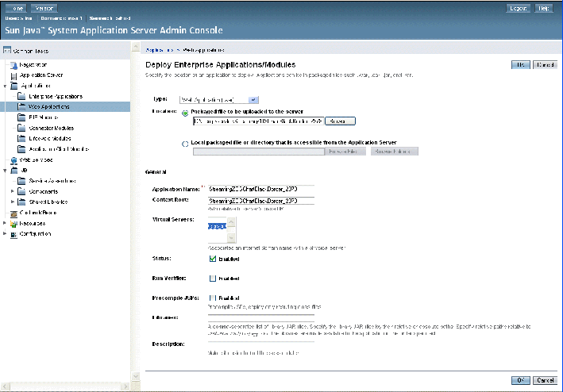Click the Applications breadcrumb link
The width and height of the screenshot is (563, 392).
coord(160,50)
